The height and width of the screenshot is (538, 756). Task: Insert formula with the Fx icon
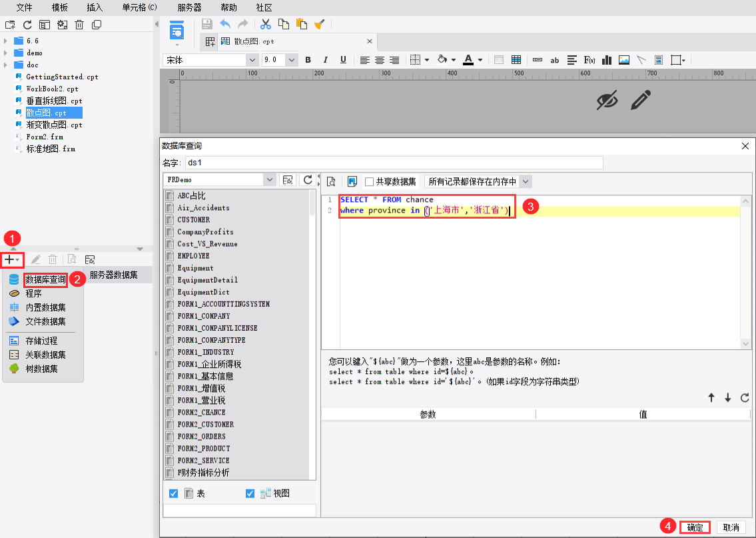[x=589, y=60]
